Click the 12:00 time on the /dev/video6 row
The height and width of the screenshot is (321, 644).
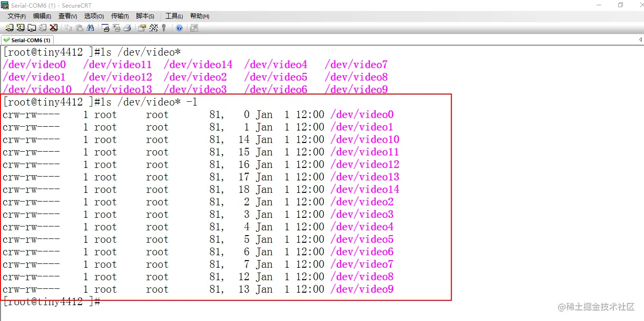310,251
